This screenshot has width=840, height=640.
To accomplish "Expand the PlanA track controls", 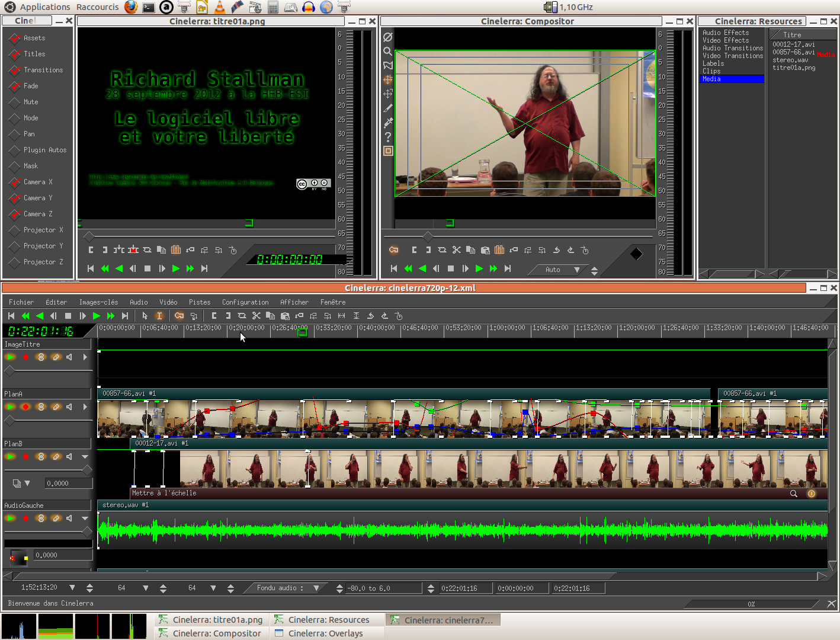I will coord(85,407).
